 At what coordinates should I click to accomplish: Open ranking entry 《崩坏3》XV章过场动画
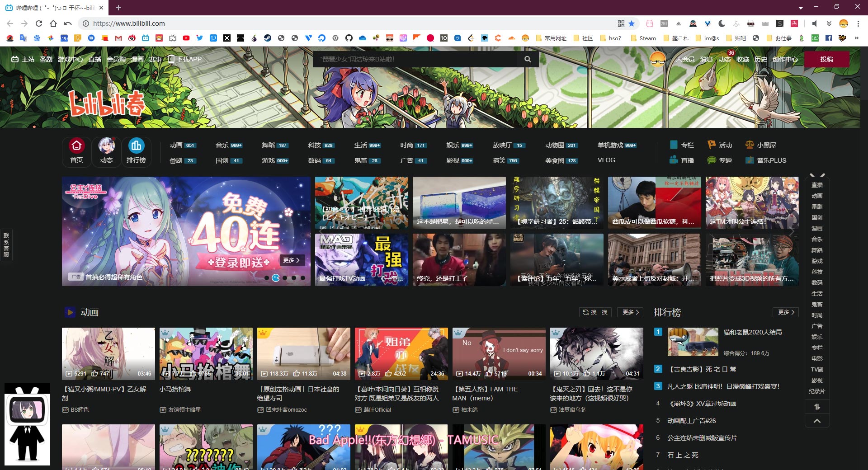coord(702,404)
